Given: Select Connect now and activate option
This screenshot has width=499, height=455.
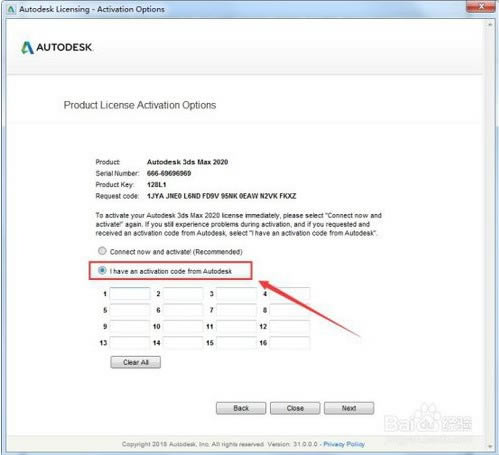Looking at the screenshot, I should pos(102,251).
